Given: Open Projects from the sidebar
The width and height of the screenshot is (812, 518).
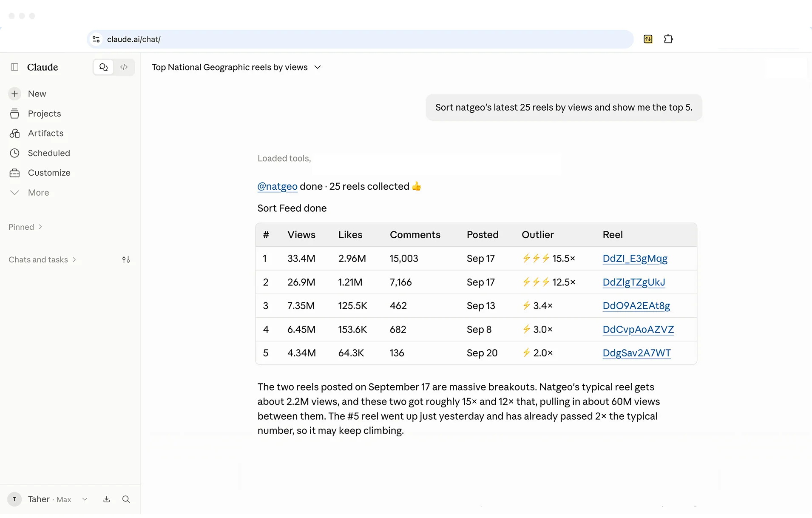Looking at the screenshot, I should (45, 114).
